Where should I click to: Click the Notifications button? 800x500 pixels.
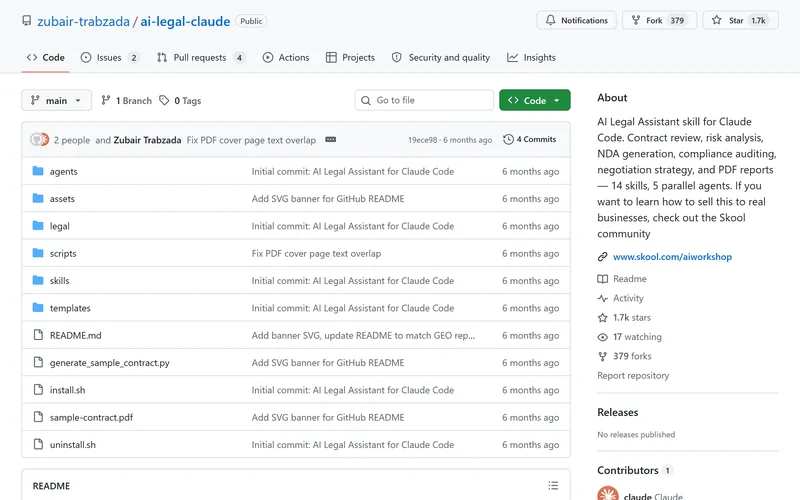[577, 20]
